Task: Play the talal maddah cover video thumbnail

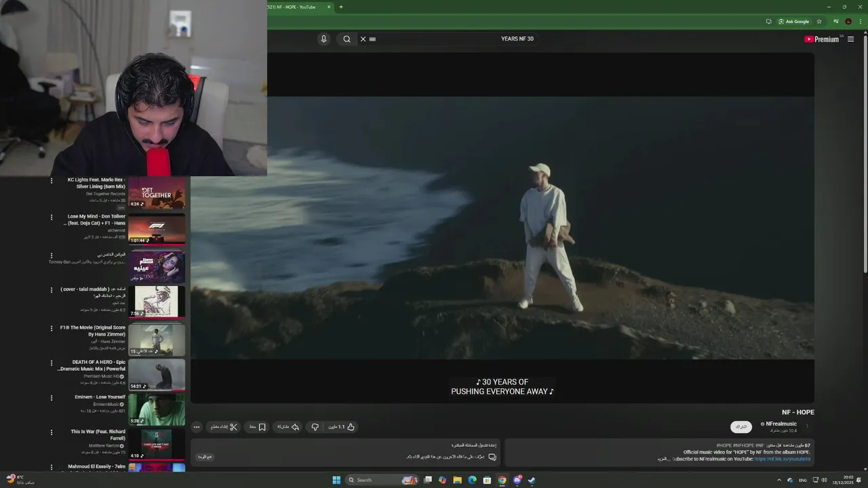Action: point(157,302)
